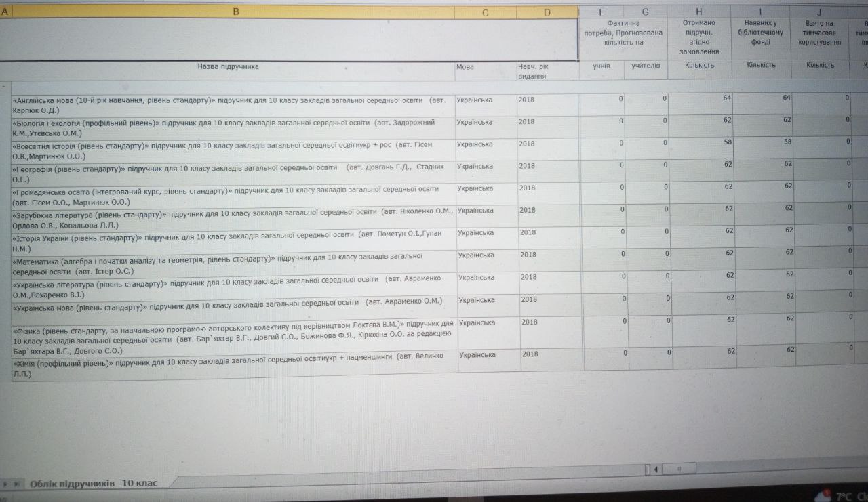Click the "Наявних у бібліотечному фонді" header
The image size is (868, 502).
pyautogui.click(x=761, y=33)
